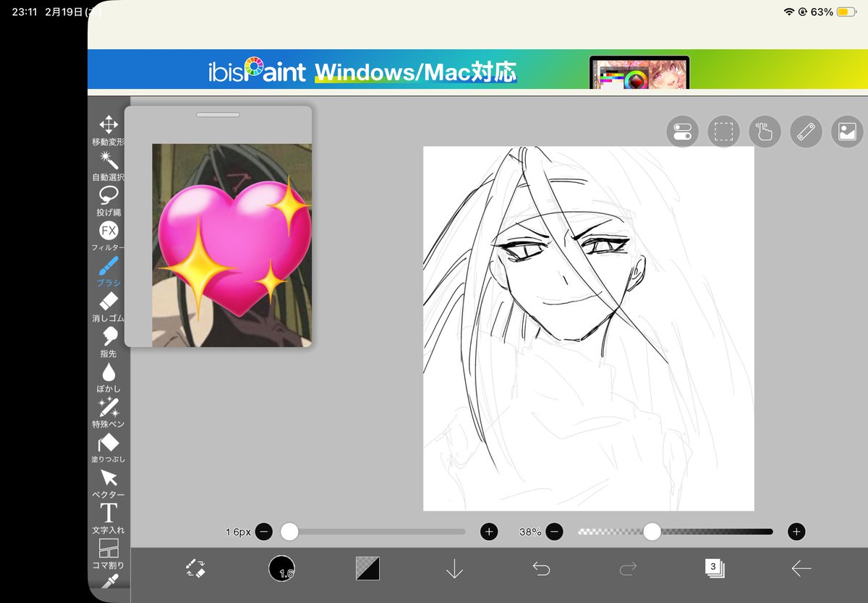Image resolution: width=868 pixels, height=603 pixels.
Task: Open the reference/material image button
Action: tap(848, 132)
